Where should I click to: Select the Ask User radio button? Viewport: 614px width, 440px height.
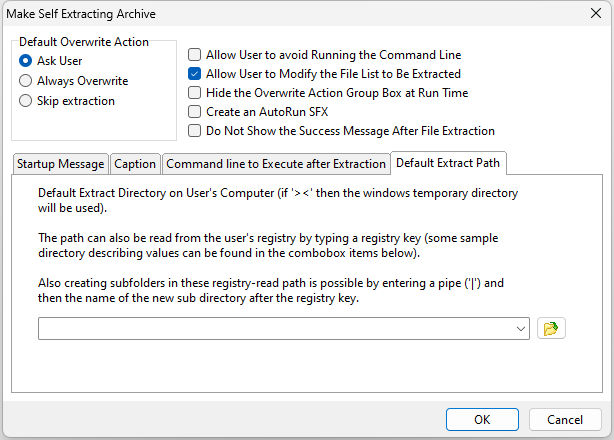[25, 61]
